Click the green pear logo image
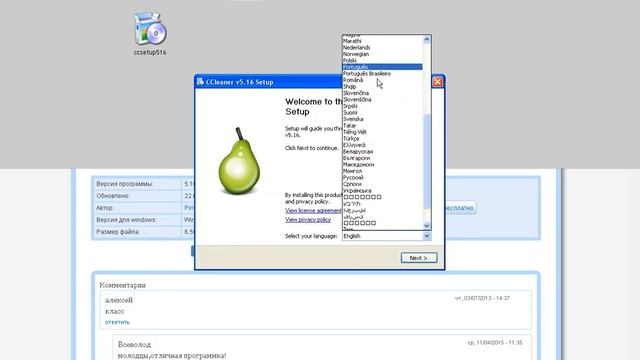 [239, 161]
